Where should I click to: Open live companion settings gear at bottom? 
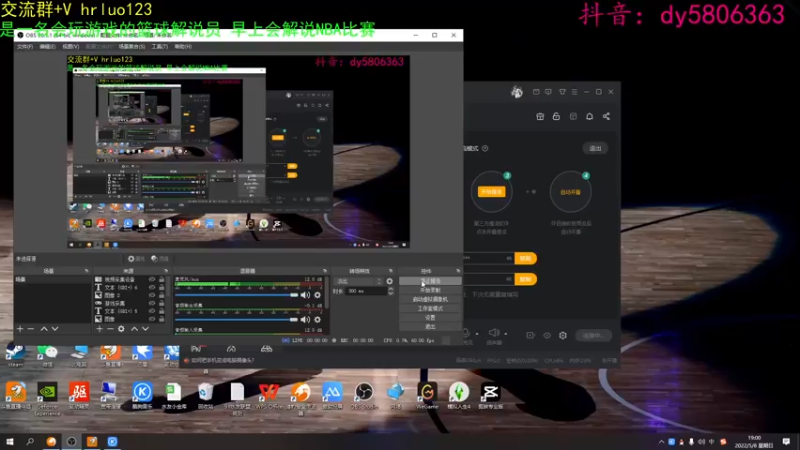563,335
